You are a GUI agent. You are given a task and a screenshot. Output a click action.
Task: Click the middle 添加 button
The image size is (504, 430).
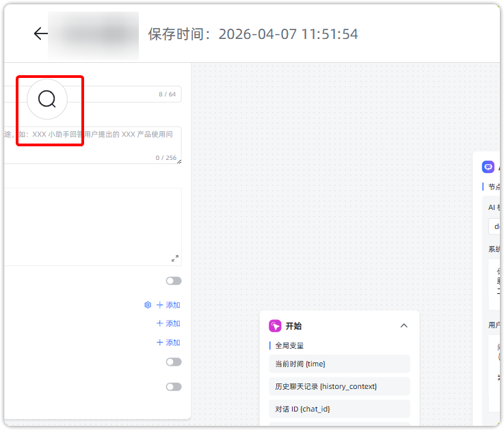tap(168, 323)
